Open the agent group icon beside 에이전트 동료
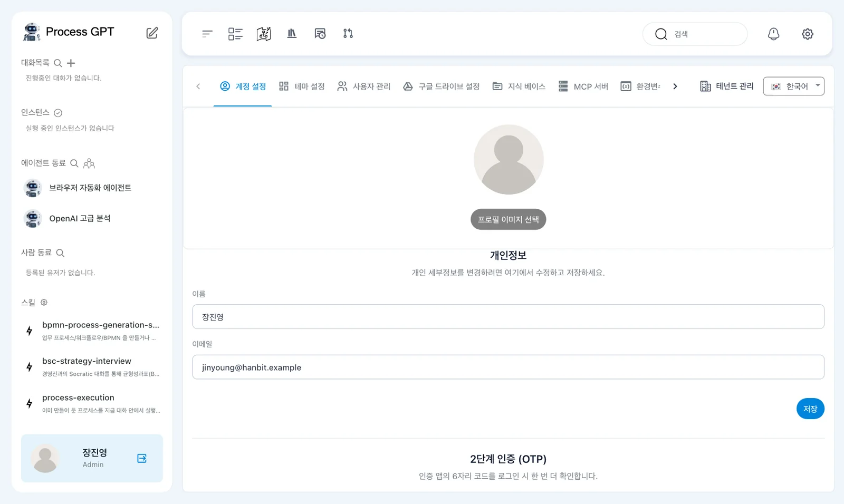 pos(89,163)
